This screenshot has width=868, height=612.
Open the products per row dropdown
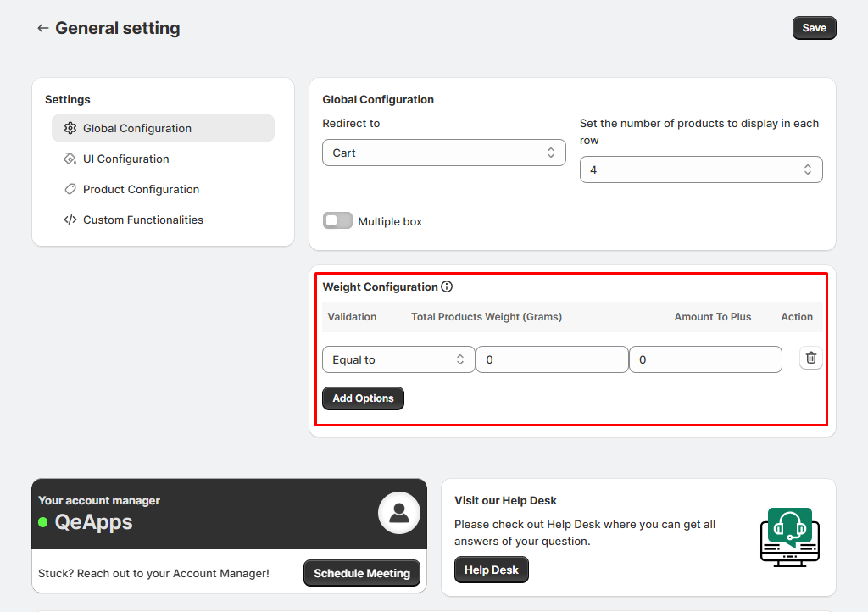coord(700,170)
